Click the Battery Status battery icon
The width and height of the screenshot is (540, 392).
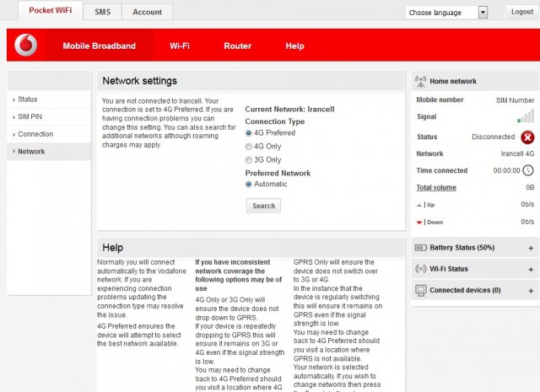pyautogui.click(x=421, y=248)
